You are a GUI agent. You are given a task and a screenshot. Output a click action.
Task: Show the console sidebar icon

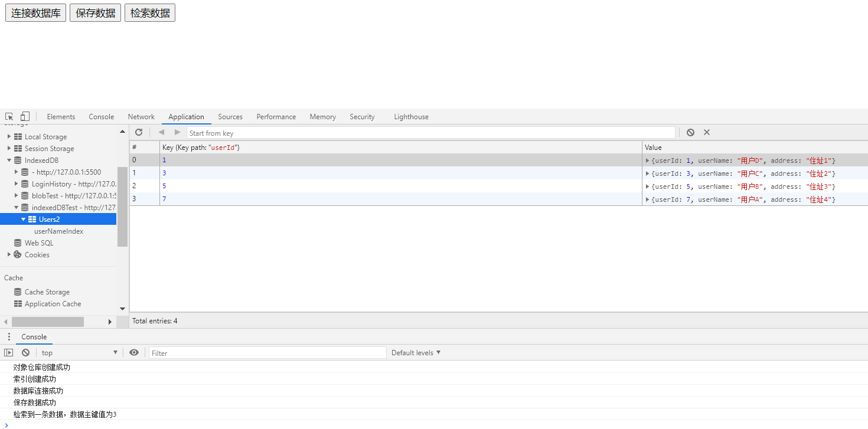coord(8,352)
